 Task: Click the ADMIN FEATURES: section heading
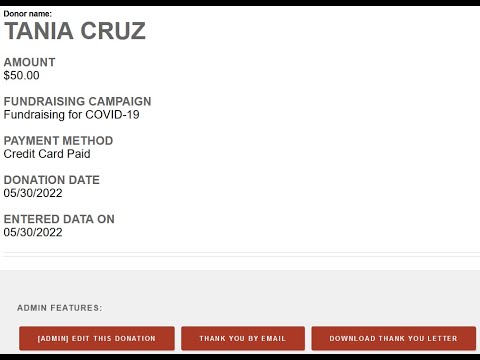tap(60, 308)
